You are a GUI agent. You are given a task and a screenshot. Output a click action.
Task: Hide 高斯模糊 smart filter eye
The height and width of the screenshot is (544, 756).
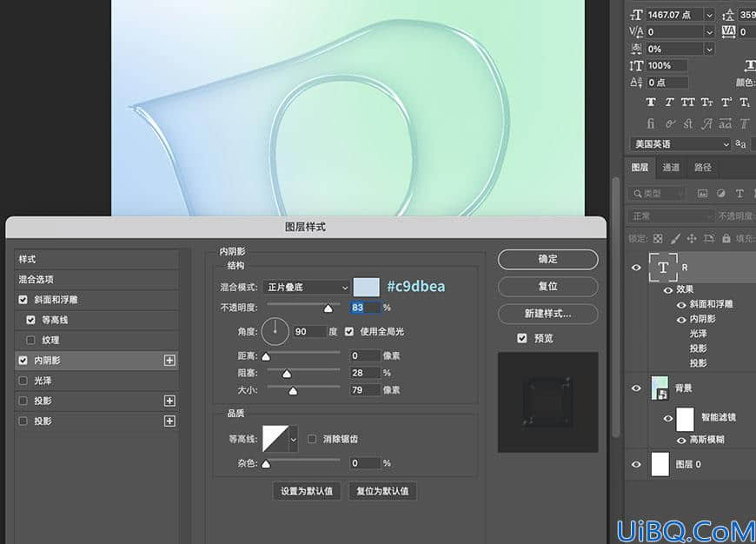click(681, 440)
